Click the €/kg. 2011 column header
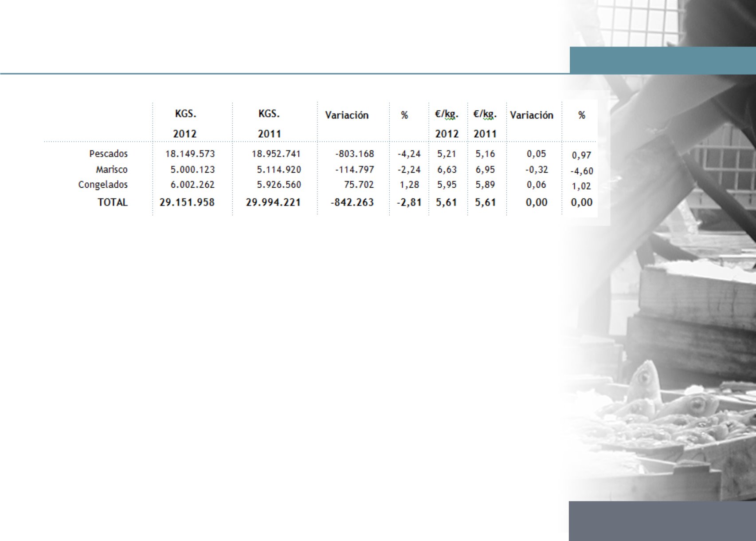This screenshot has height=541, width=756. pos(485,124)
